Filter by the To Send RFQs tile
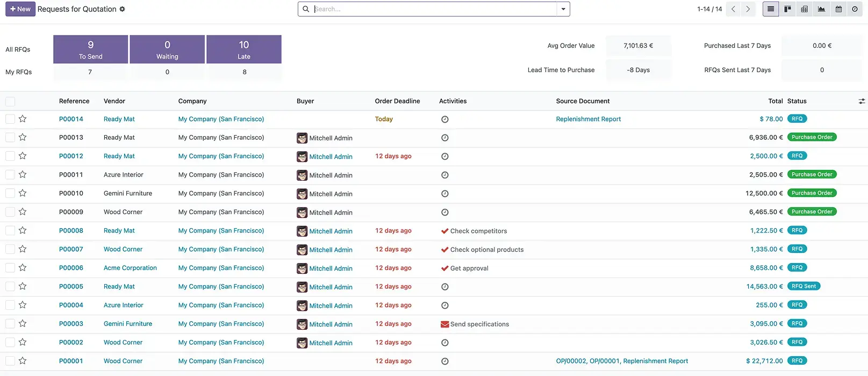This screenshot has width=868, height=376. click(x=91, y=49)
